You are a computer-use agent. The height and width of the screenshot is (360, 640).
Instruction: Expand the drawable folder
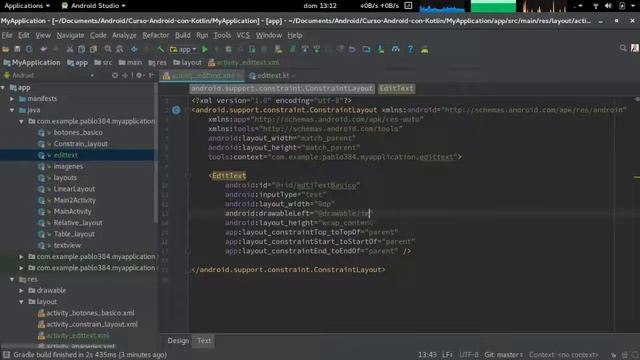point(21,291)
